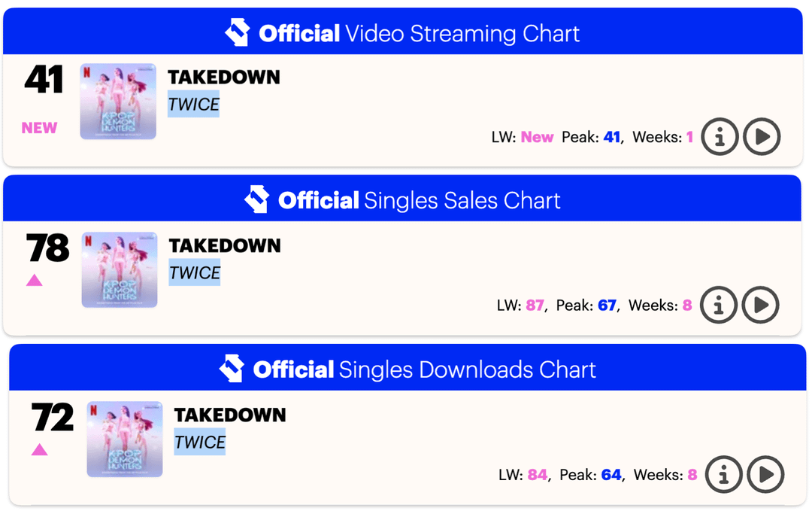Image resolution: width=812 pixels, height=514 pixels.
Task: Open TAKEDOWN title in Video Streaming Chart
Action: pyautogui.click(x=223, y=77)
